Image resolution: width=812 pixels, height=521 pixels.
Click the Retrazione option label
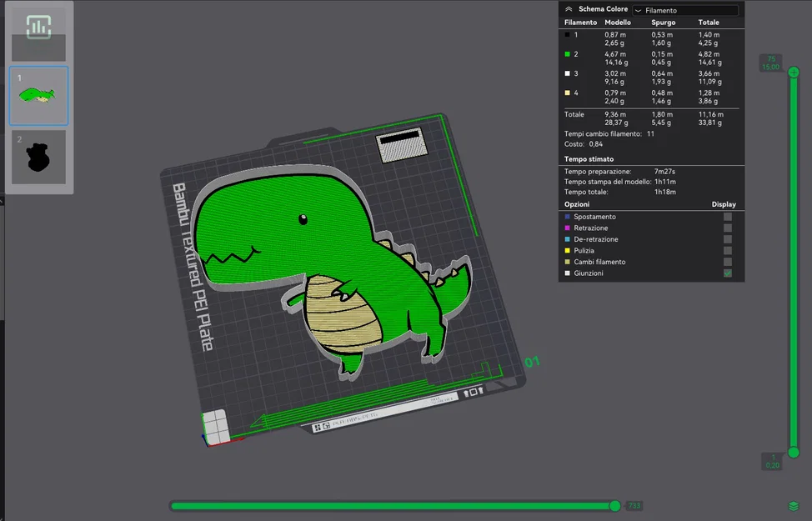[x=591, y=228]
